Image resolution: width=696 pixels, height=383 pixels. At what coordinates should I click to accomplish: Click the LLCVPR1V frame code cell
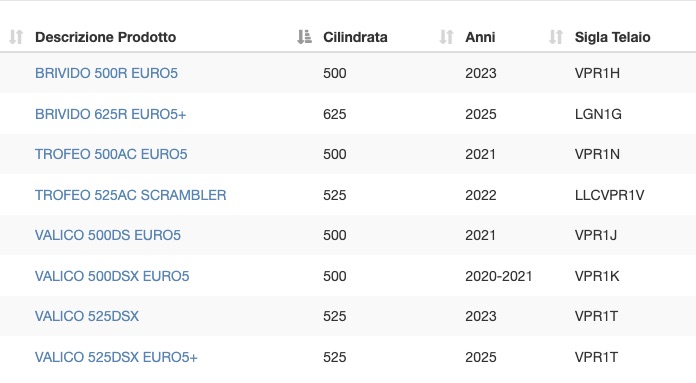click(x=609, y=195)
